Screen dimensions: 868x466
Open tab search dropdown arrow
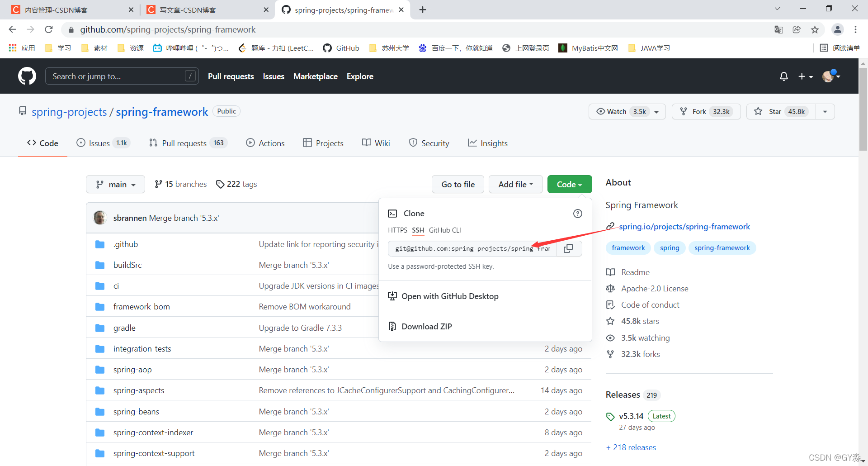click(x=777, y=9)
